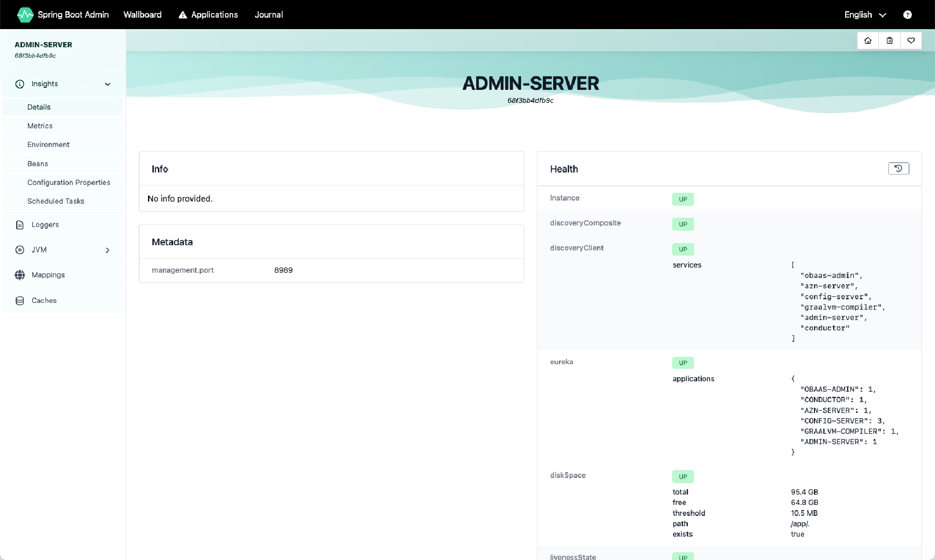
Task: Select the Caches database icon in sidebar
Action: (x=19, y=300)
